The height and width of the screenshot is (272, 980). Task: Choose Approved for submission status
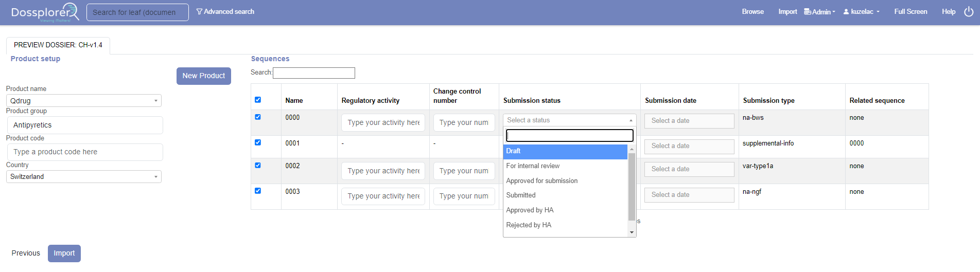[542, 181]
